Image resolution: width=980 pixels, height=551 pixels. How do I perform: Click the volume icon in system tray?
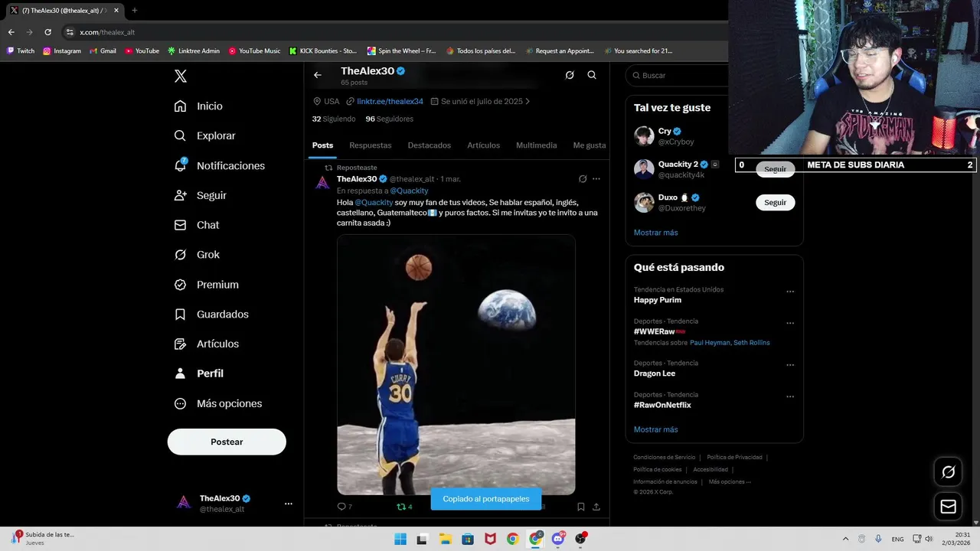coord(929,539)
